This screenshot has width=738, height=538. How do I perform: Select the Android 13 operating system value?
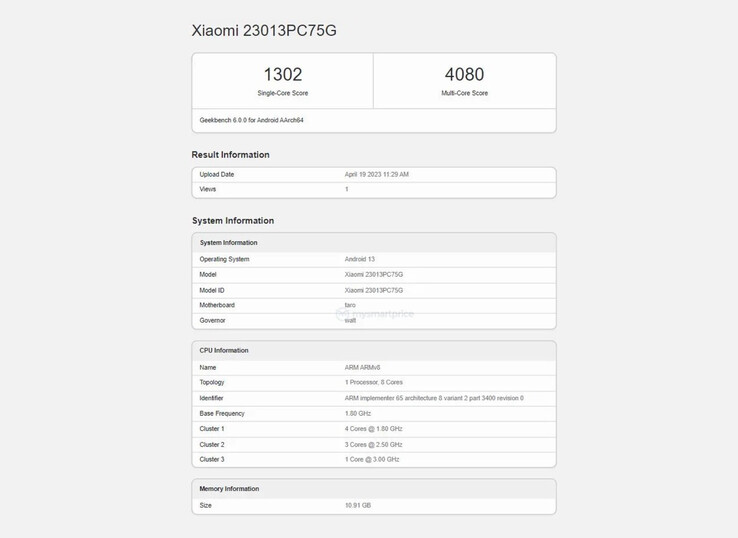click(x=360, y=259)
